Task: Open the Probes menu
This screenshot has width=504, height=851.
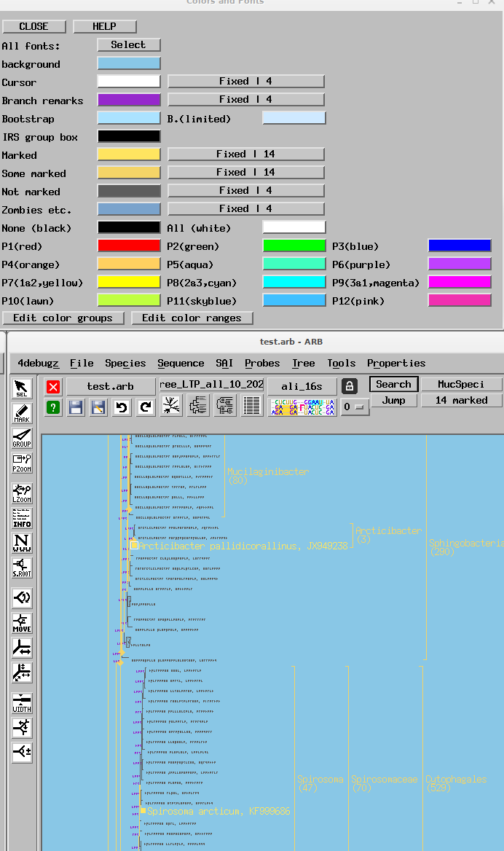Action: [x=262, y=363]
